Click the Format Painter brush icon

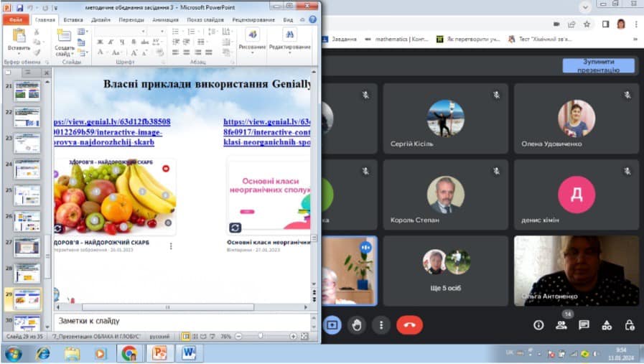(x=37, y=52)
